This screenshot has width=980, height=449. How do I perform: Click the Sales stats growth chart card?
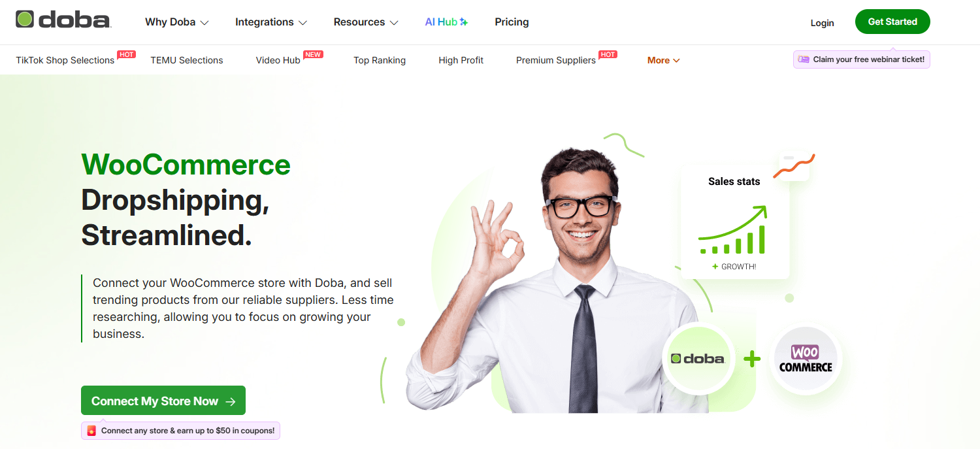734,222
